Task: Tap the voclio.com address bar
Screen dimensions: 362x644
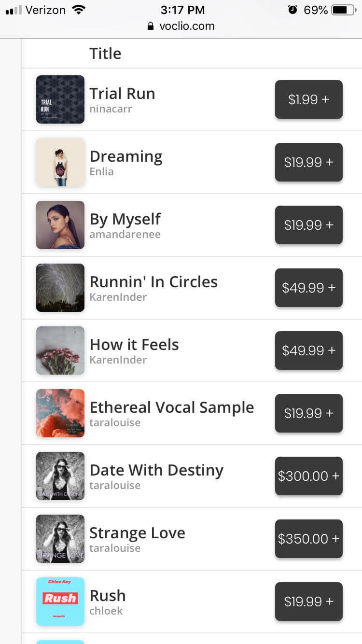Action: click(x=181, y=26)
